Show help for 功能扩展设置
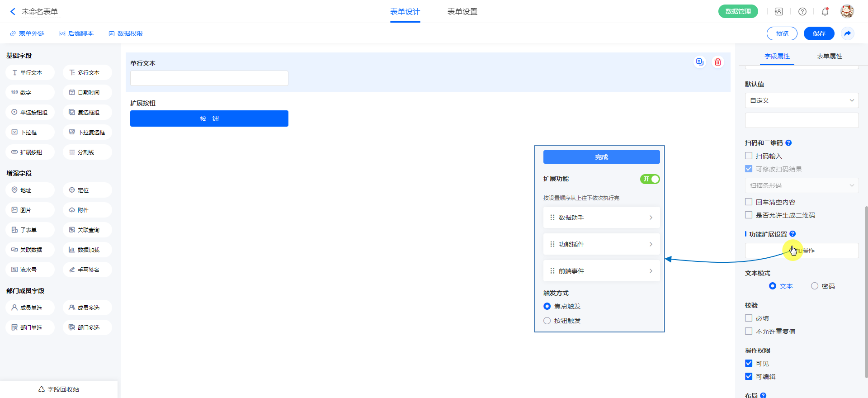The width and height of the screenshot is (868, 398). 793,234
